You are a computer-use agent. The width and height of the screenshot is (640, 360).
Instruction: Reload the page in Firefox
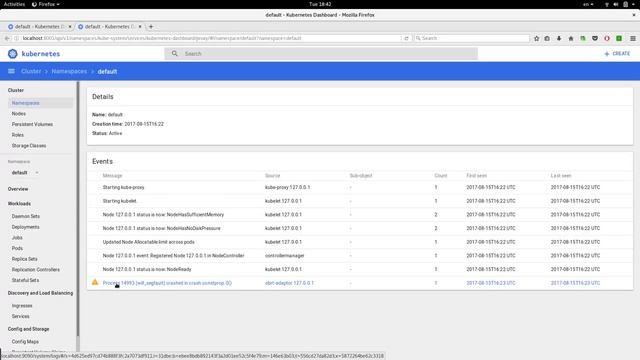[x=407, y=38]
